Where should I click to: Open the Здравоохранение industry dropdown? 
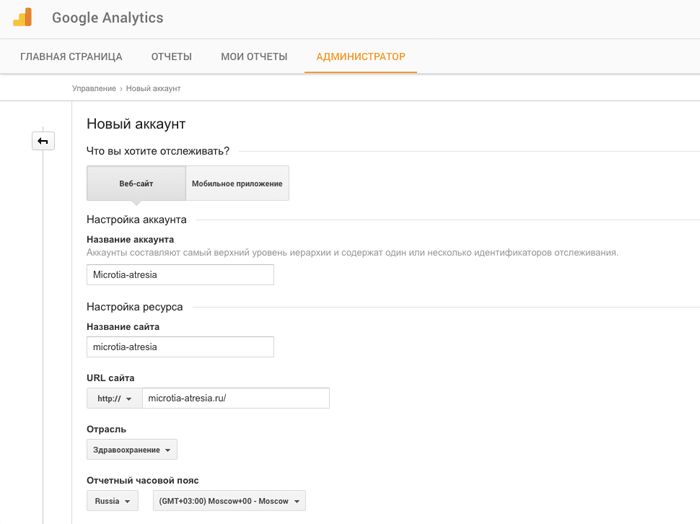[132, 449]
